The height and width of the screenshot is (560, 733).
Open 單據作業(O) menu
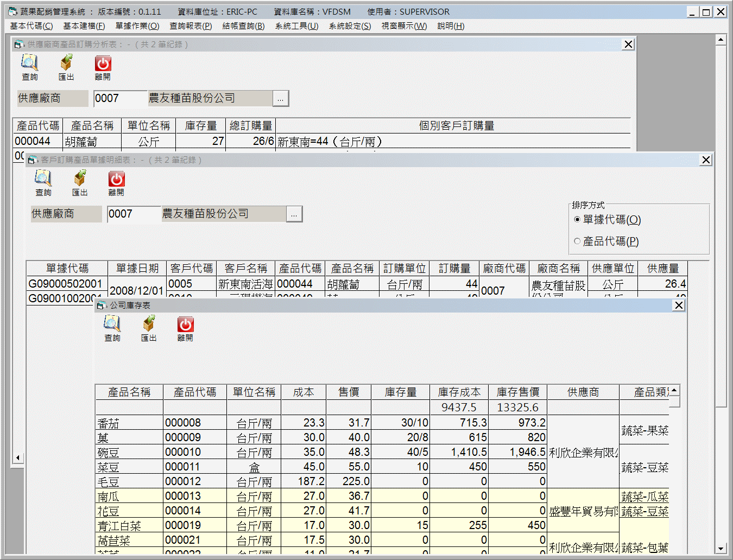pyautogui.click(x=137, y=26)
